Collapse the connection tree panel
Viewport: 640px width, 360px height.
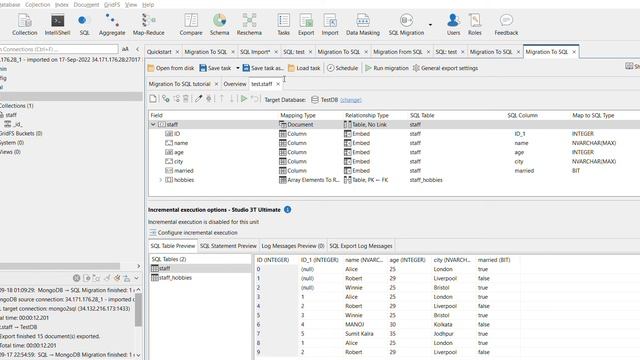click(x=138, y=49)
